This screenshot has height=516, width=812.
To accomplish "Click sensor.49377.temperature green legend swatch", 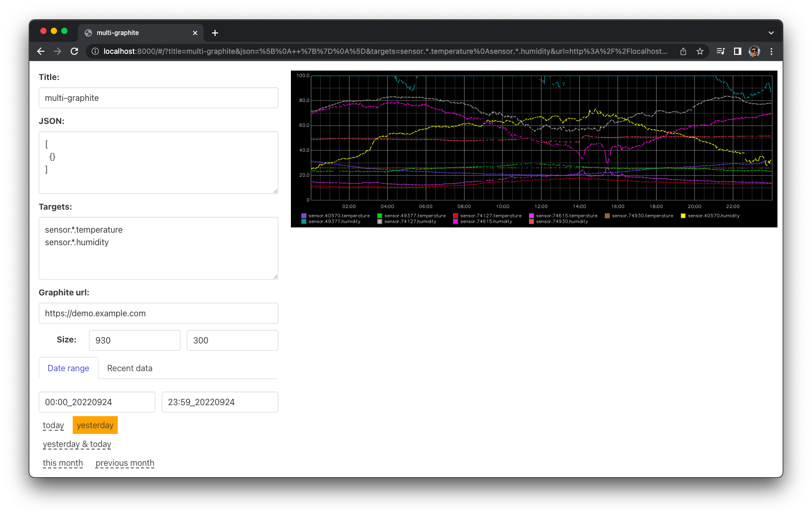I will click(380, 216).
